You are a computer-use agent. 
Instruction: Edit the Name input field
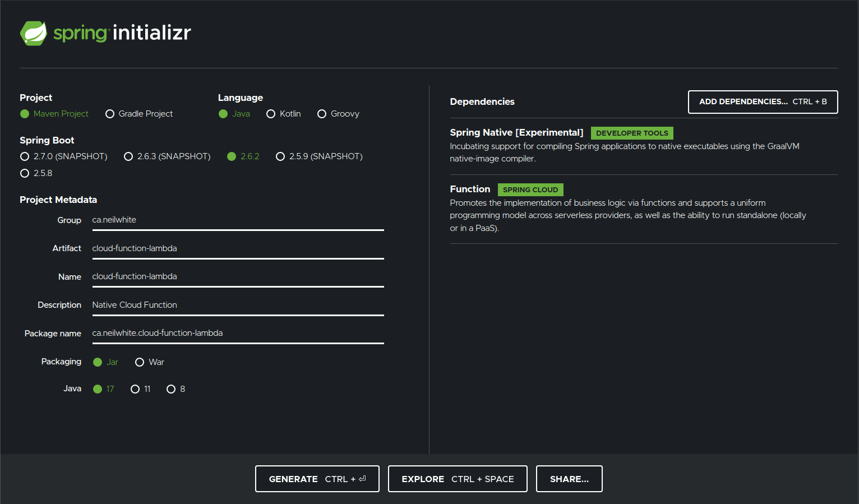tap(238, 276)
